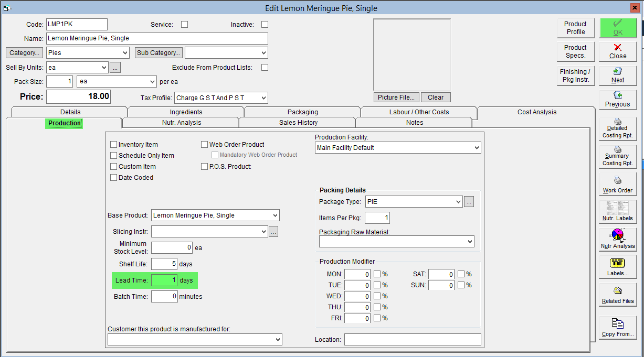Open the Pies category dropdown
The width and height of the screenshot is (644, 357).
pyautogui.click(x=124, y=53)
